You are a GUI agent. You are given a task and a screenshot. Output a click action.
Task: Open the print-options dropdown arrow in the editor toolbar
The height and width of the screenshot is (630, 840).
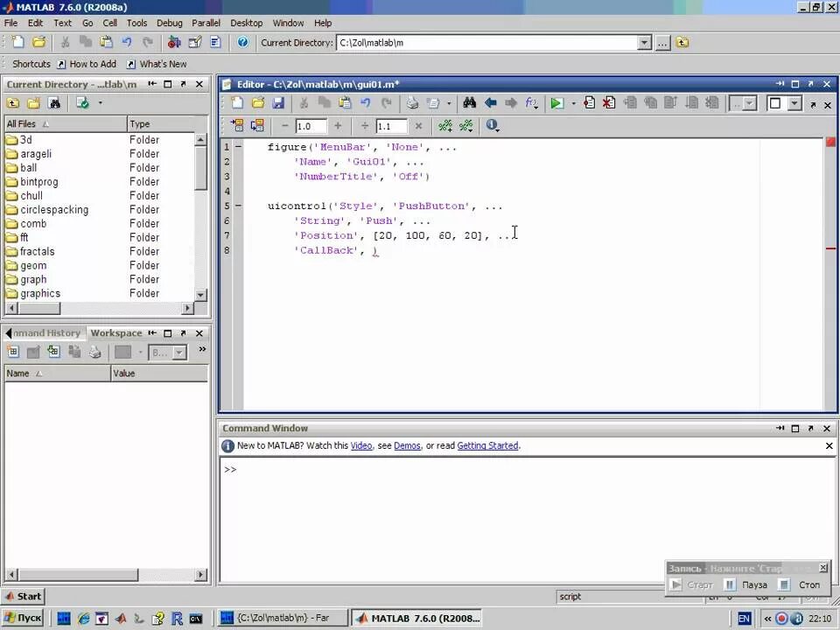449,103
